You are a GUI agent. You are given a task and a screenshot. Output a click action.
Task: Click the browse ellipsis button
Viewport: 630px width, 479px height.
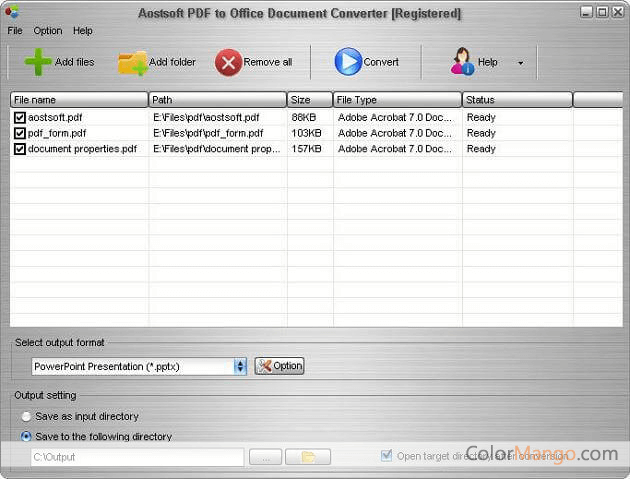[265, 457]
